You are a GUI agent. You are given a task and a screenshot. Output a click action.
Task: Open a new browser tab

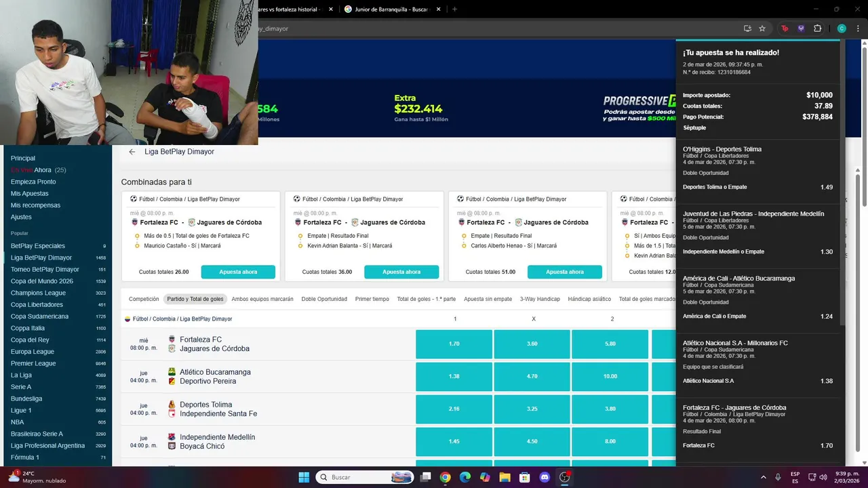coord(454,9)
